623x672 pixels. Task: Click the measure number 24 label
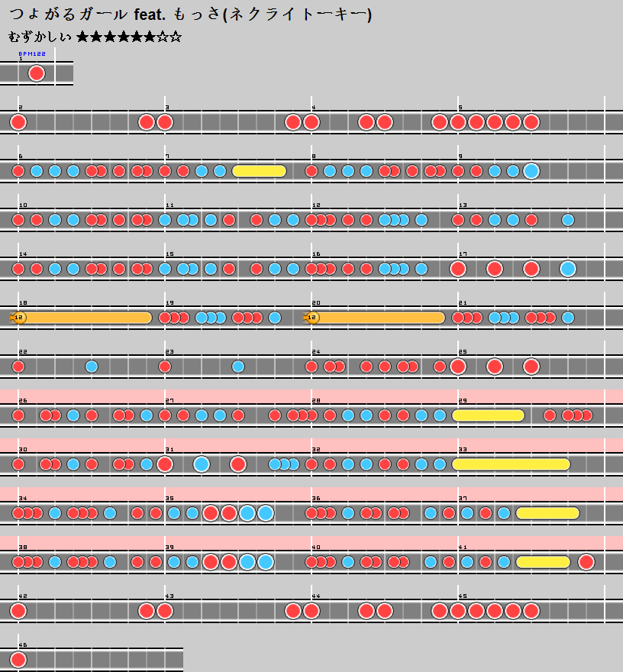click(x=316, y=352)
